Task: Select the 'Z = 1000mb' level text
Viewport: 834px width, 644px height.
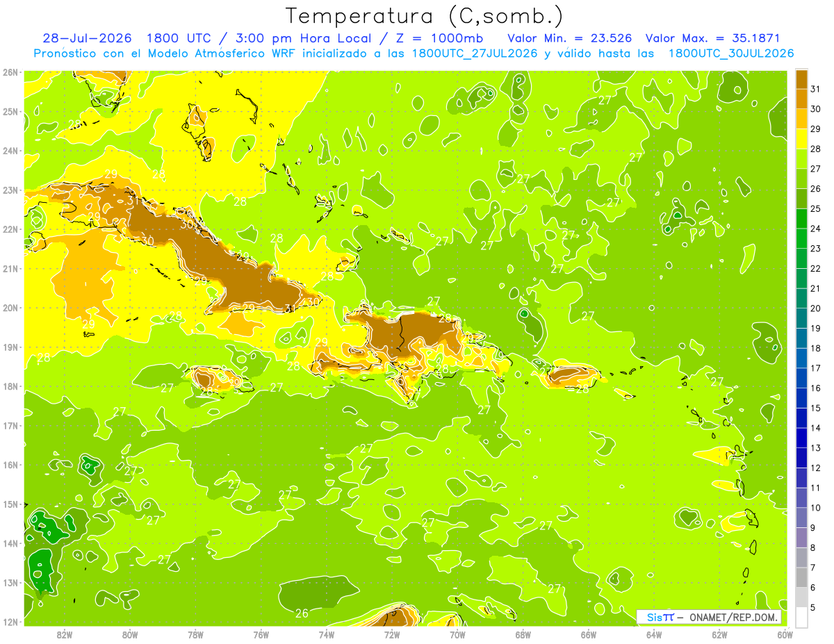Action: [438, 38]
